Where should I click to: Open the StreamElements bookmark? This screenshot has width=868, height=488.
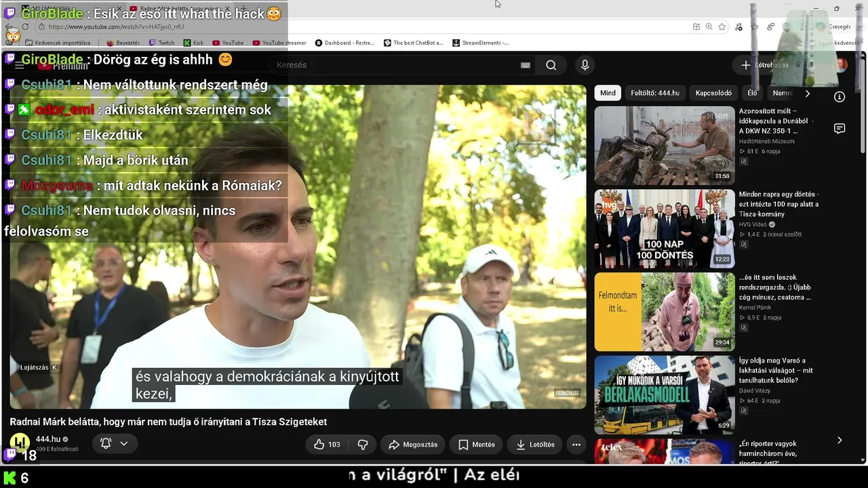pos(481,43)
